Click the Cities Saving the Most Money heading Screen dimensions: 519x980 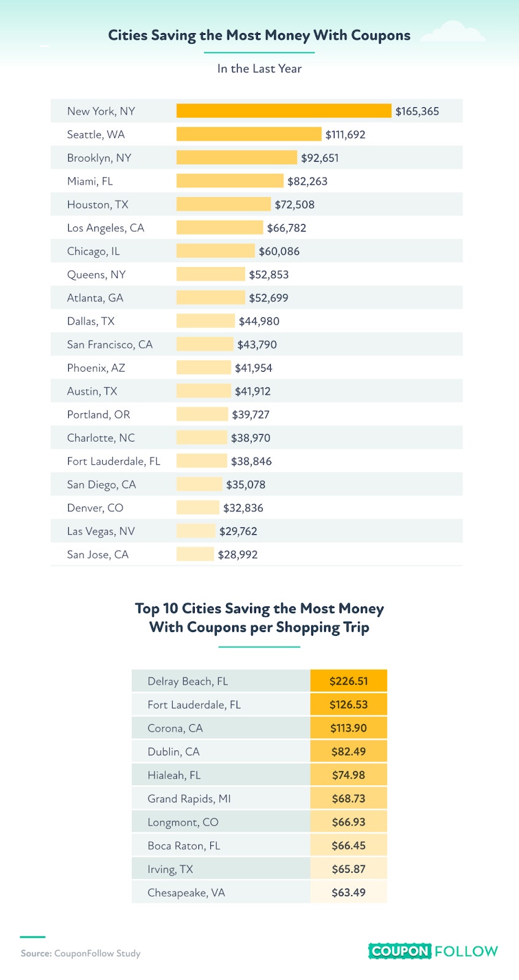coord(259,36)
